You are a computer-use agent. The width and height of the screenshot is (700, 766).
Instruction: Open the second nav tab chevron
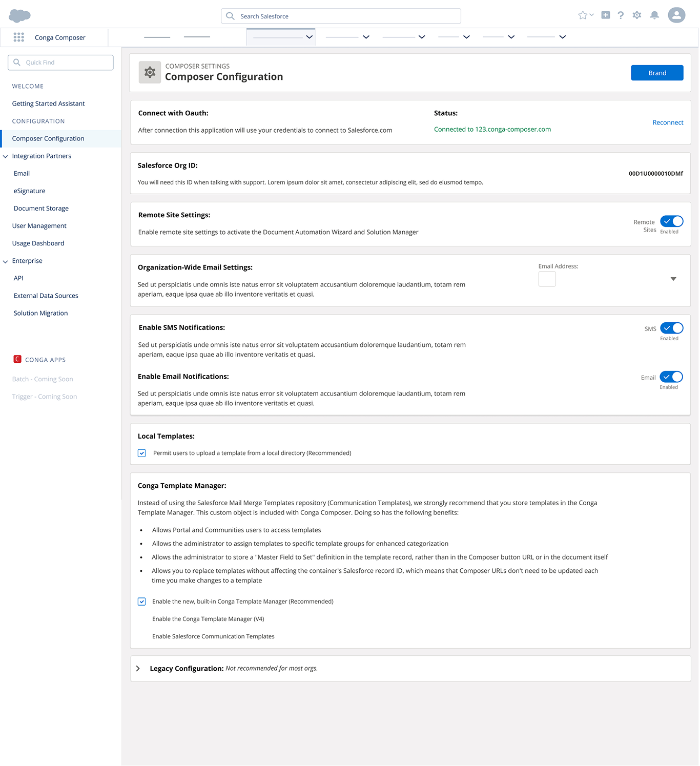366,37
